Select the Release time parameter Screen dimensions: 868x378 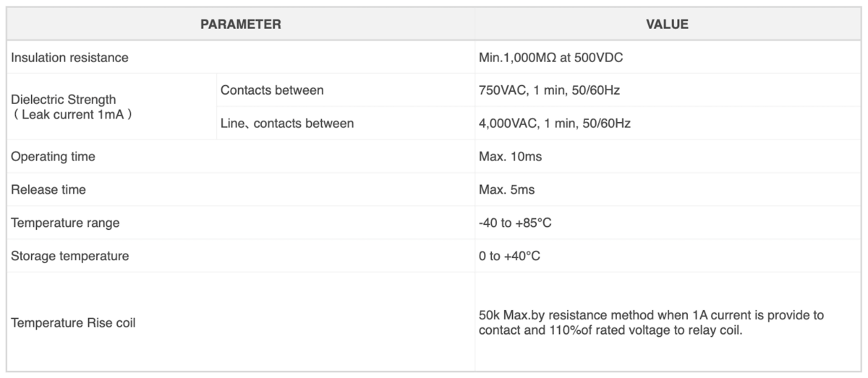[x=241, y=189]
